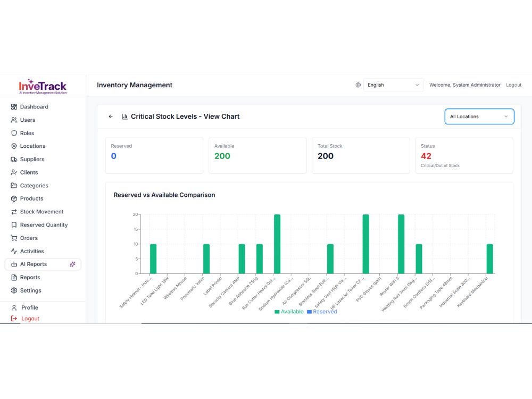Click the blue Reserved legend swatch
This screenshot has width=532, height=399.
pyautogui.click(x=309, y=312)
